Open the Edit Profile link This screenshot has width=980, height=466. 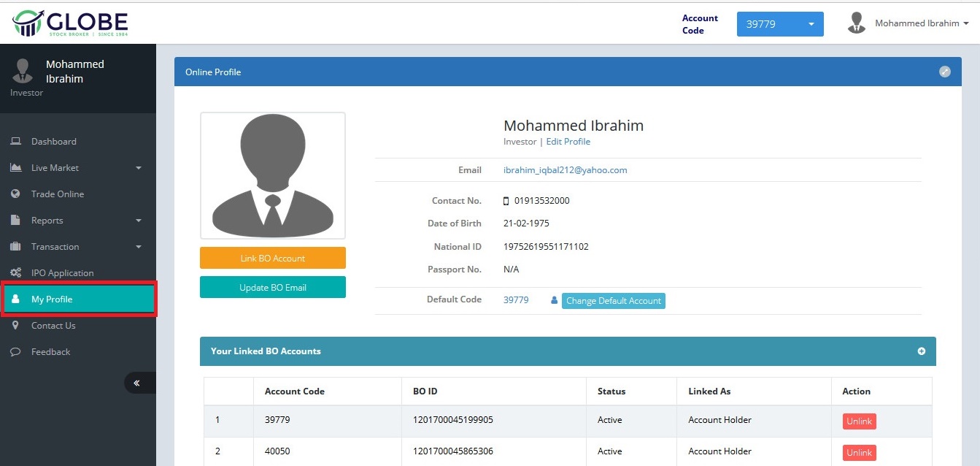[x=568, y=142]
